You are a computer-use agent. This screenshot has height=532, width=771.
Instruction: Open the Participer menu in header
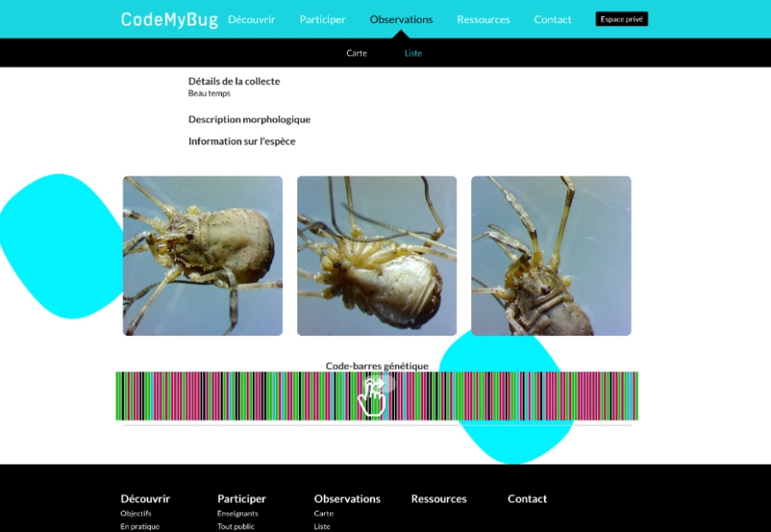[322, 20]
